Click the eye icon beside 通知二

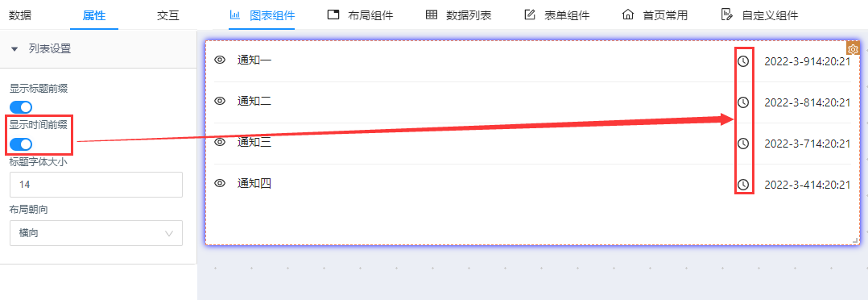pyautogui.click(x=220, y=101)
